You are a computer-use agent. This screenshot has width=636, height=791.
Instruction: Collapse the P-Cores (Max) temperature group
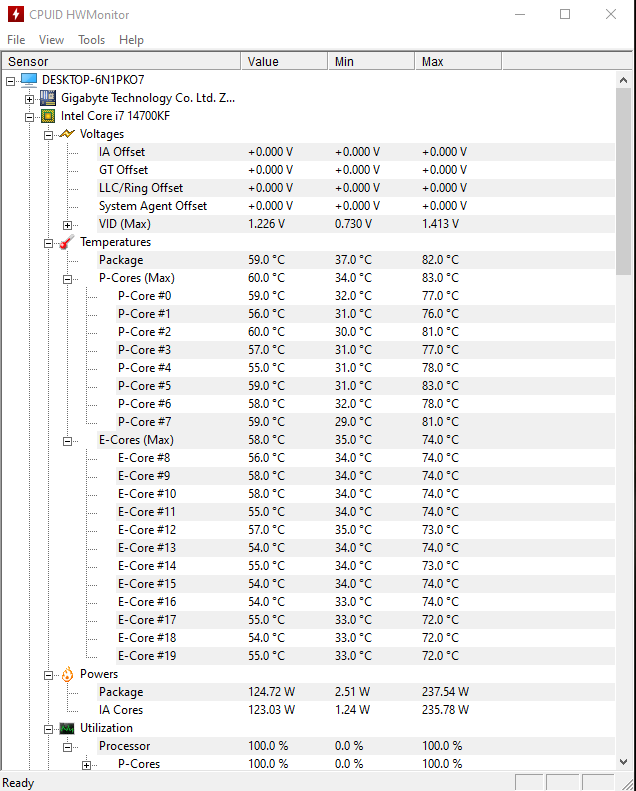point(68,279)
